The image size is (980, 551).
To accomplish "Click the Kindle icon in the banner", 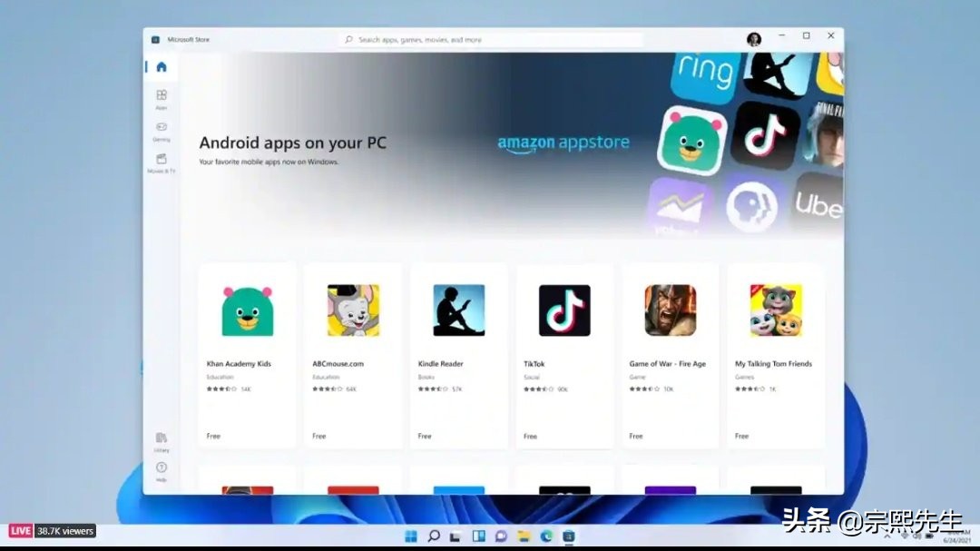I will click(779, 74).
